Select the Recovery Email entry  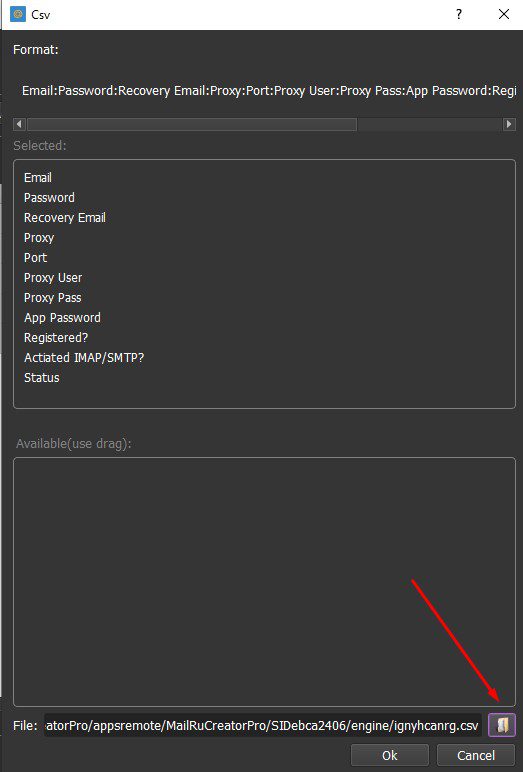[65, 218]
